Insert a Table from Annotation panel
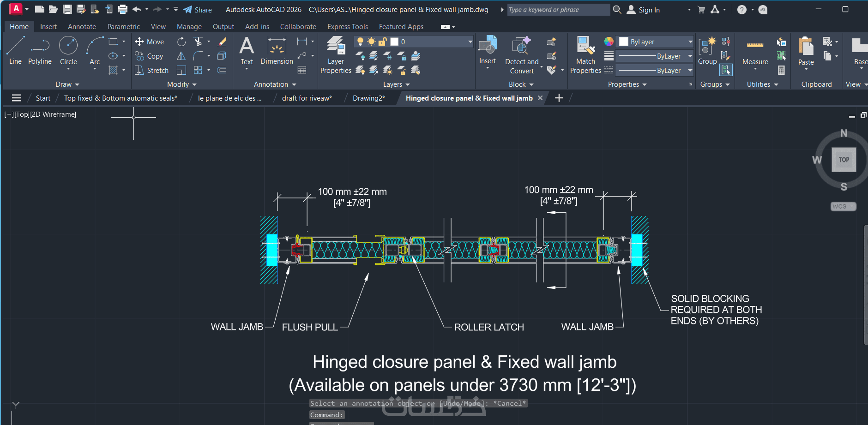The image size is (868, 425). [302, 70]
